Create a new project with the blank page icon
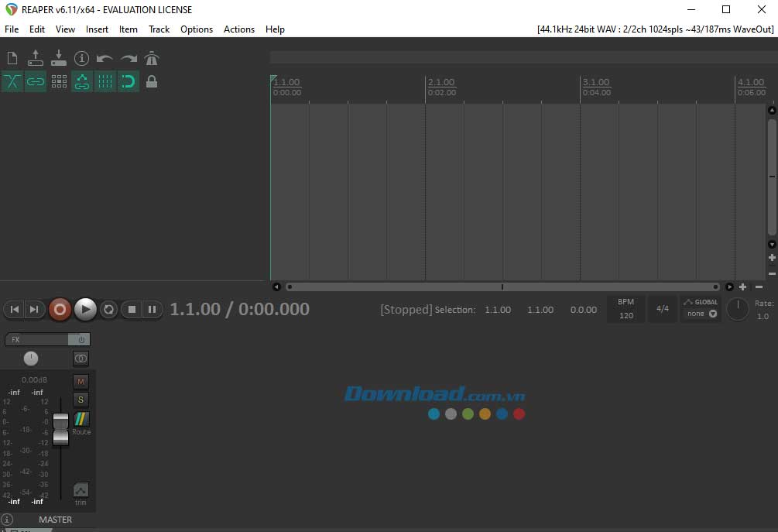The height and width of the screenshot is (532, 778). click(x=12, y=58)
